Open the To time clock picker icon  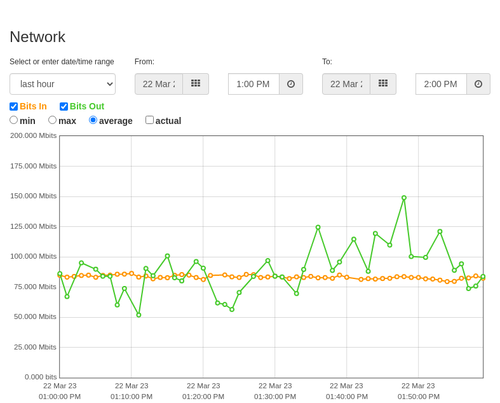478,84
